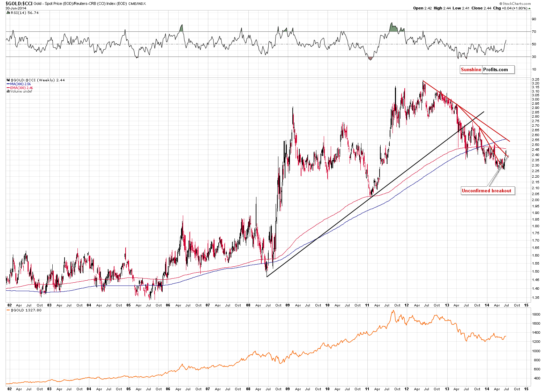Image resolution: width=546 pixels, height=392 pixels.
Task: Click the $GOLD 1327.80 panel label
Action: pos(26,310)
